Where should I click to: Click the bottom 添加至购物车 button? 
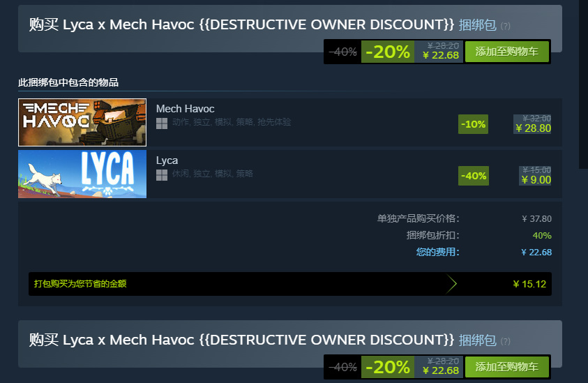point(506,366)
